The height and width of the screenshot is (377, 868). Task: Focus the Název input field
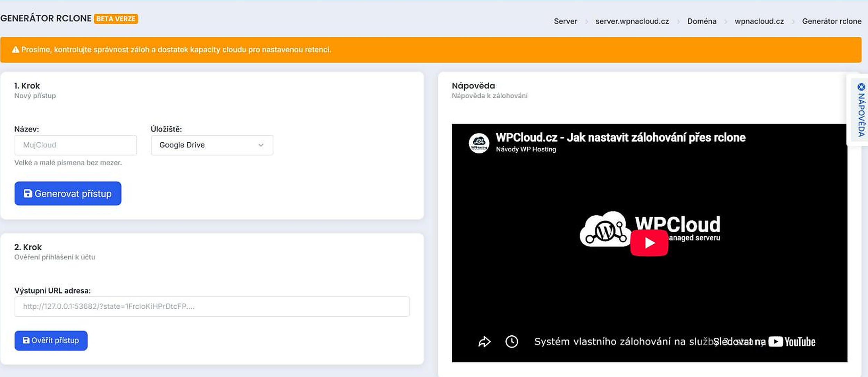pyautogui.click(x=76, y=145)
